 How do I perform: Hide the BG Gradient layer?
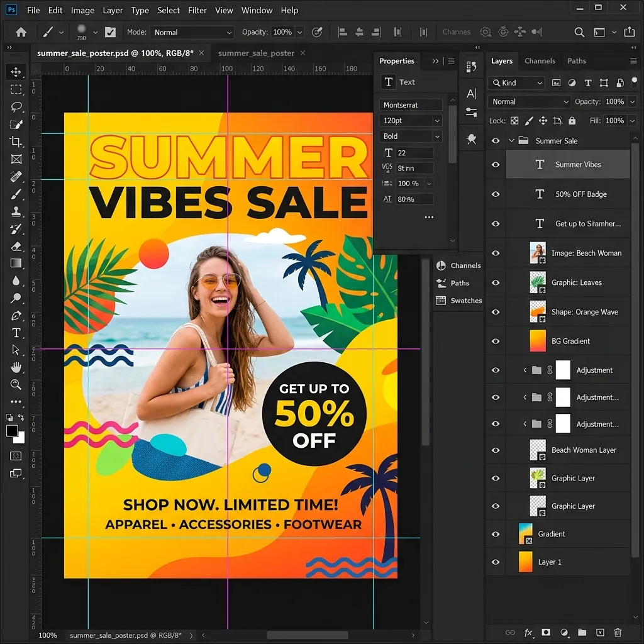click(496, 341)
